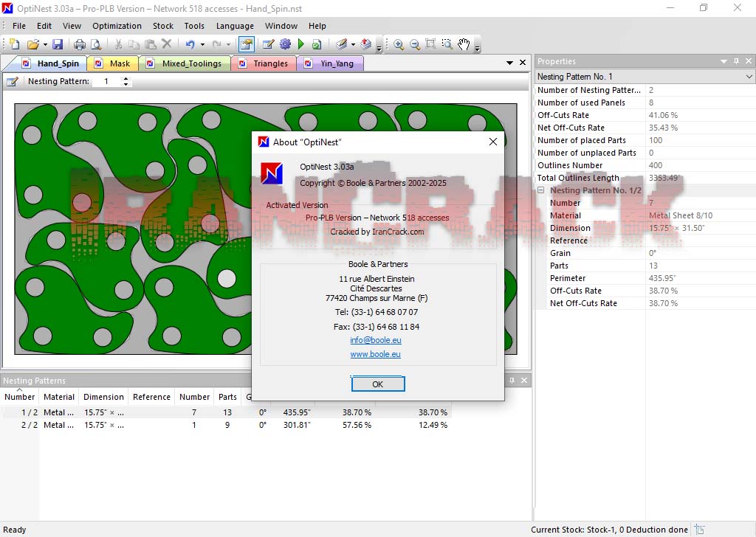Open the www.boole.eu link

(375, 354)
